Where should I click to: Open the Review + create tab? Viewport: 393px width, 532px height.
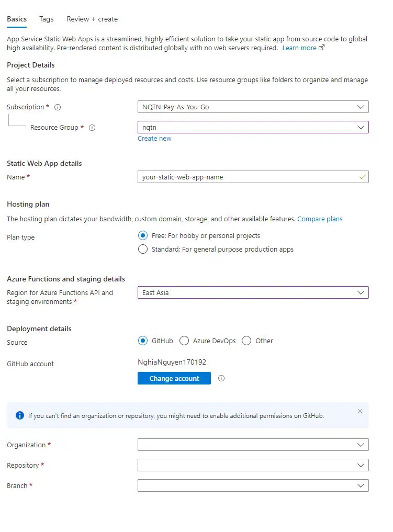click(92, 19)
